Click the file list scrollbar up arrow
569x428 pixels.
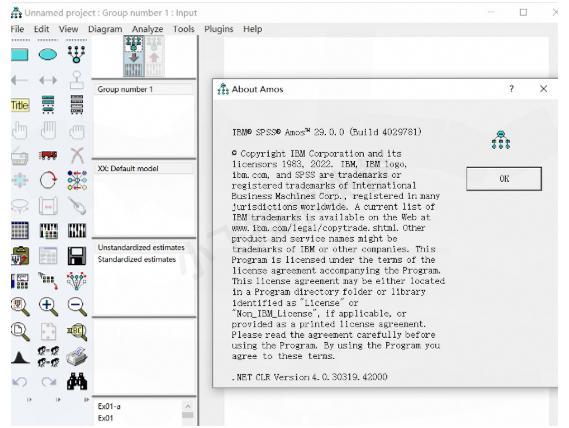click(188, 405)
